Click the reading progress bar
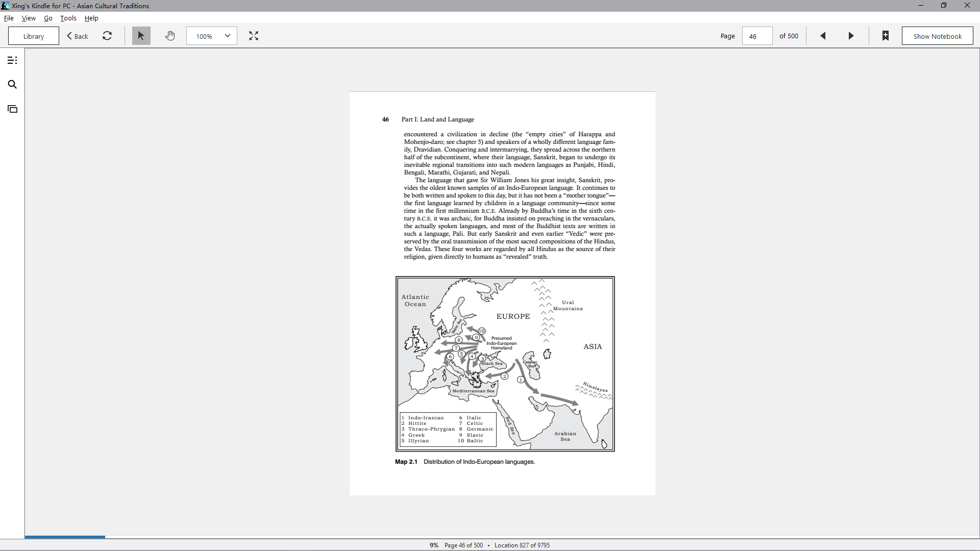The height and width of the screenshot is (551, 980). pos(502,537)
